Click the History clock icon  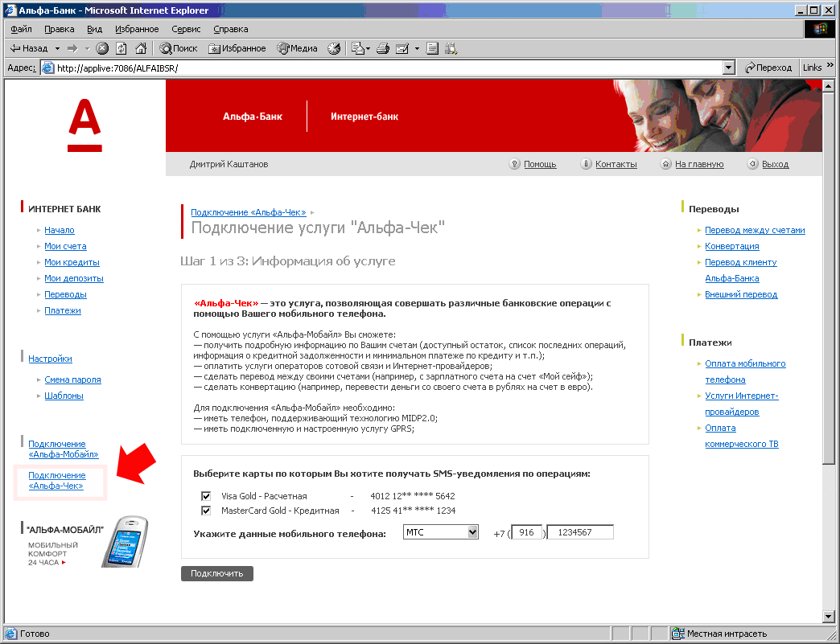coord(334,48)
